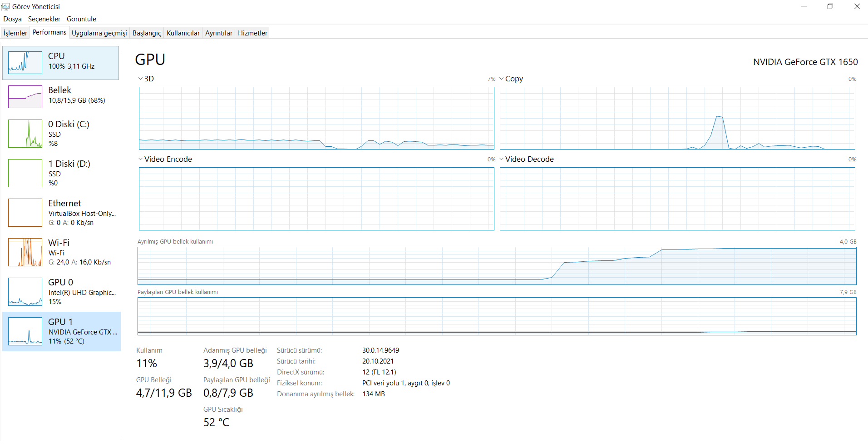Open the Bellek memory graph thumbnail
The width and height of the screenshot is (868, 444).
coord(25,96)
